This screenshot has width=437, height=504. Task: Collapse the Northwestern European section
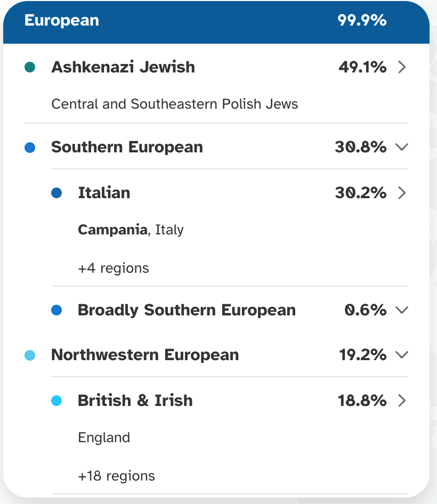(x=402, y=355)
